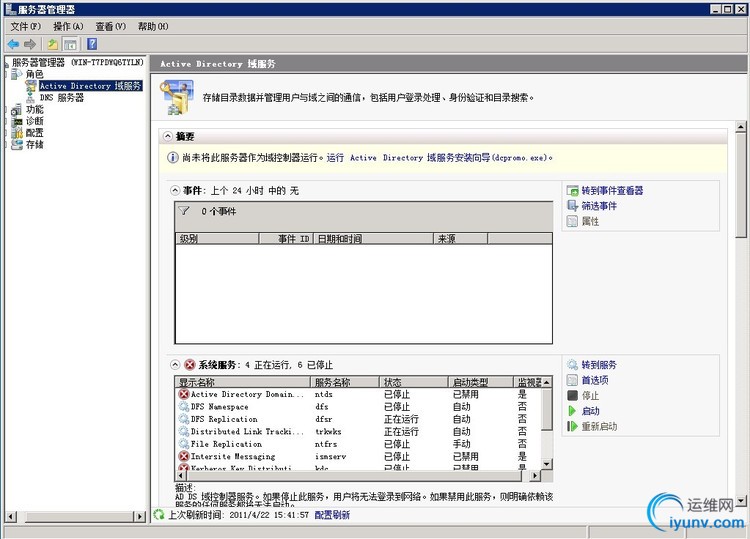750x539 pixels.
Task: Select the File Replication service row
Action: 359,444
